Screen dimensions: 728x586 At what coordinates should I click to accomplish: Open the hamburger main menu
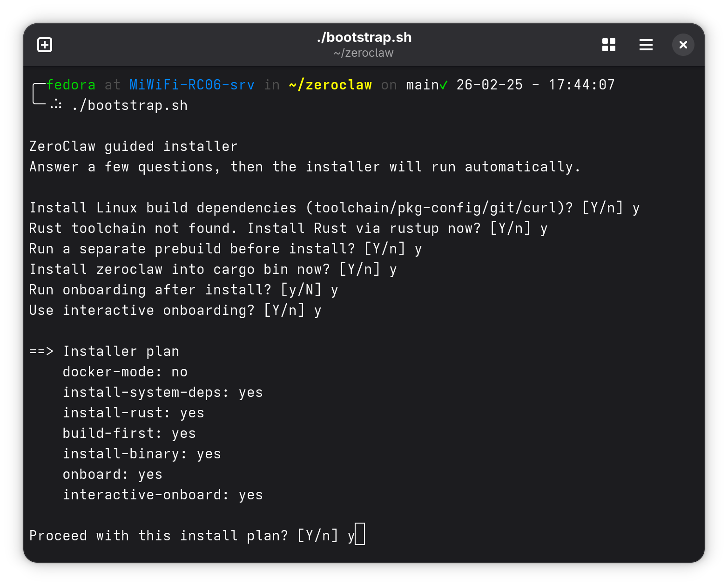[646, 45]
